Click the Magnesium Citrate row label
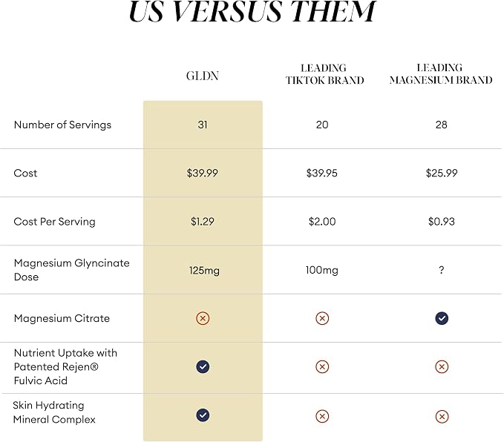Image resolution: width=504 pixels, height=442 pixels. (x=62, y=318)
